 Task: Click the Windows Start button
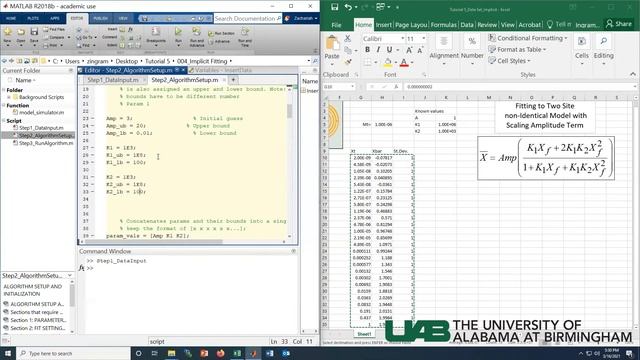click(8, 353)
